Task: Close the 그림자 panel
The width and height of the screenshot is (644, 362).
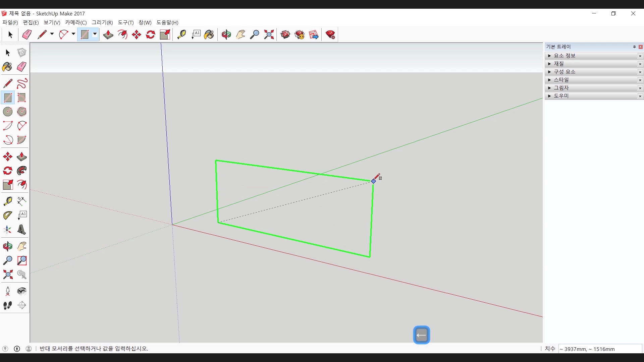Action: point(640,88)
